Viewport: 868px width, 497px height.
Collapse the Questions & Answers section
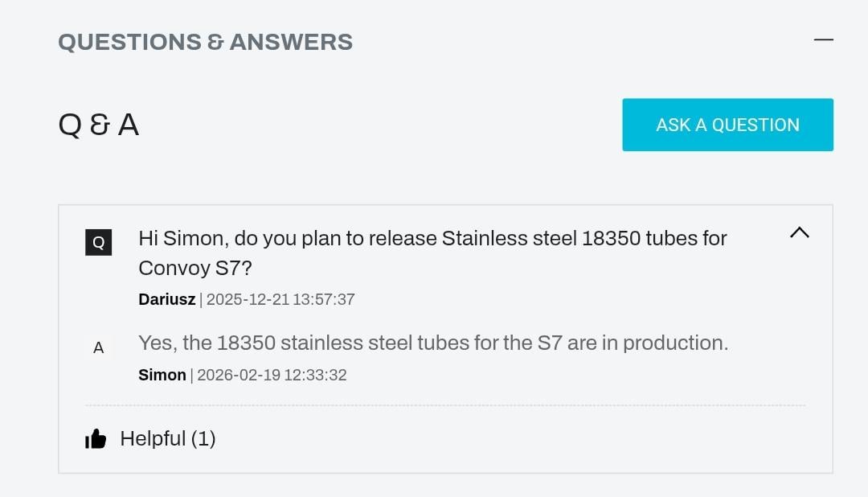(x=823, y=39)
